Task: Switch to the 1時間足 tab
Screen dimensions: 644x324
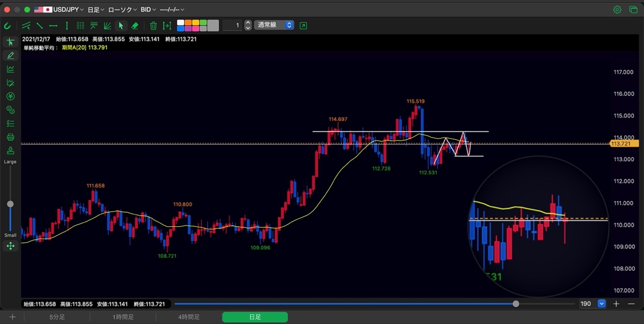Action: 123,317
